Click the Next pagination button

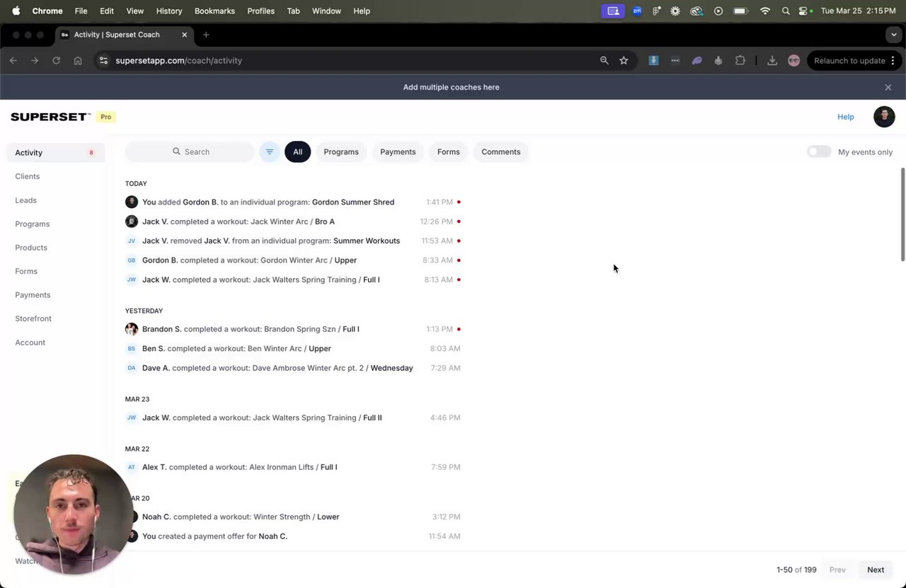pyautogui.click(x=876, y=570)
